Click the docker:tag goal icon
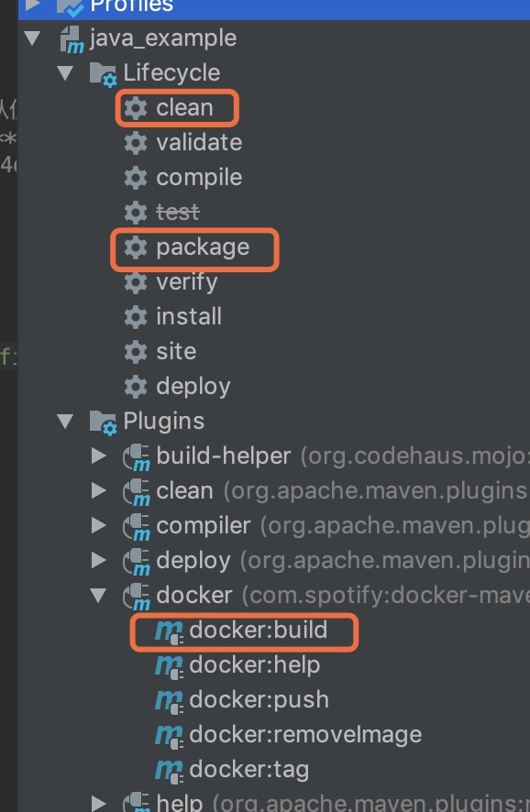This screenshot has height=812, width=530. point(169,771)
